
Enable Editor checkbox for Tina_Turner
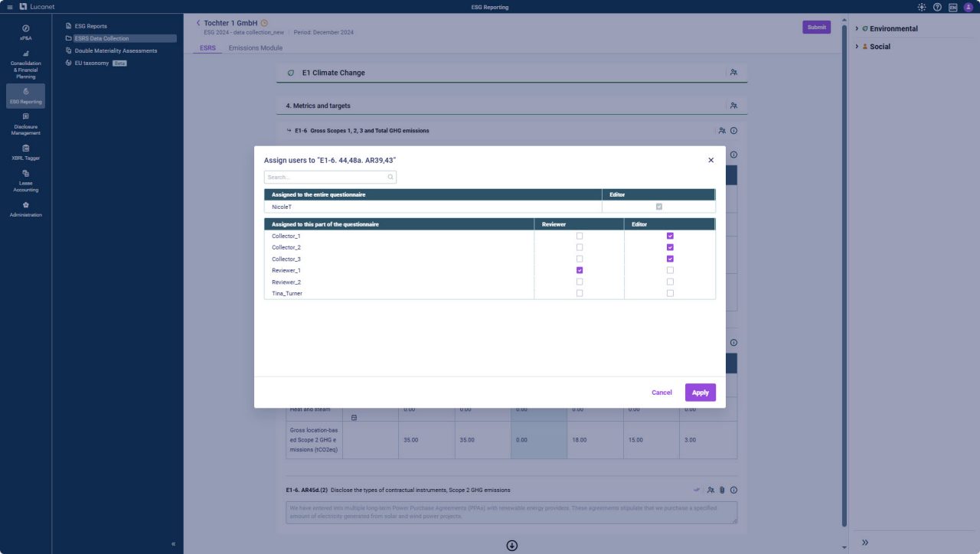click(670, 293)
